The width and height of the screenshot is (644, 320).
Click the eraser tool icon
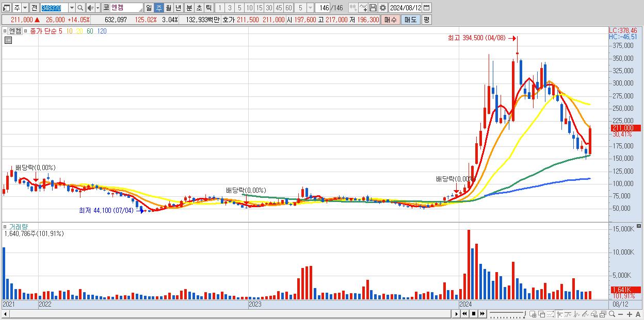[594, 314]
